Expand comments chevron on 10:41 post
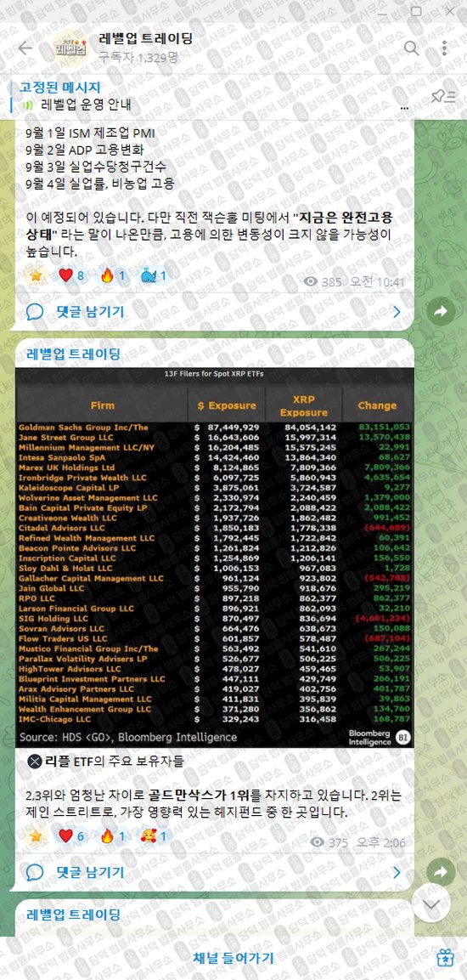This screenshot has width=467, height=980. click(397, 311)
